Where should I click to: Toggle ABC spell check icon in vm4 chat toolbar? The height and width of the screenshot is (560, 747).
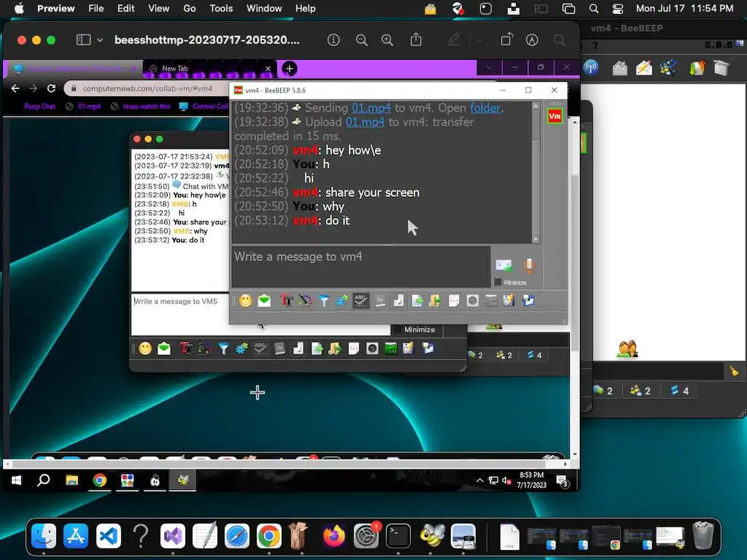pos(360,300)
